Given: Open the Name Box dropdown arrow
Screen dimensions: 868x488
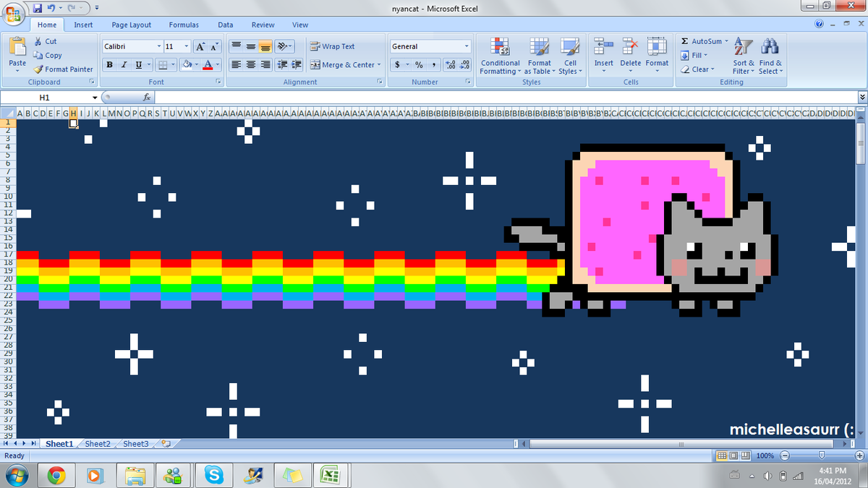Looking at the screenshot, I should (94, 98).
